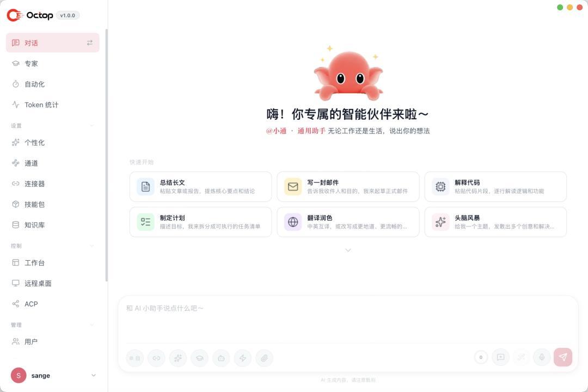Click the chip icon of 解释代码

[x=440, y=186]
